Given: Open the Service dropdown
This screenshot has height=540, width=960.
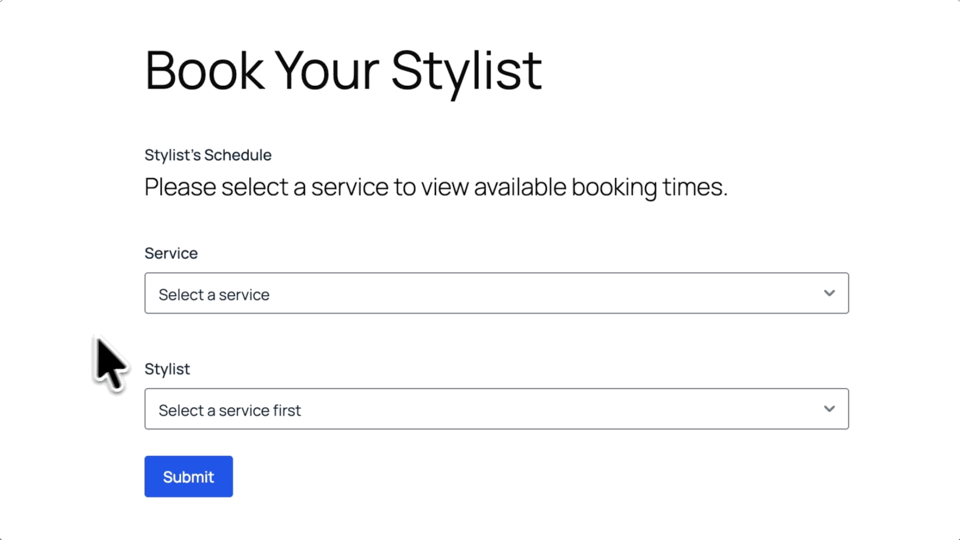Looking at the screenshot, I should (x=496, y=293).
